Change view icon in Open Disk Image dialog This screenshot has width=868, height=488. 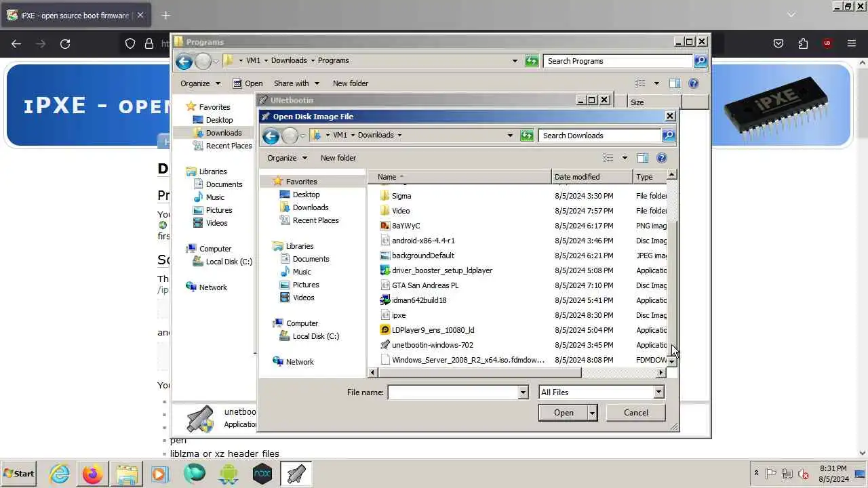tap(608, 158)
